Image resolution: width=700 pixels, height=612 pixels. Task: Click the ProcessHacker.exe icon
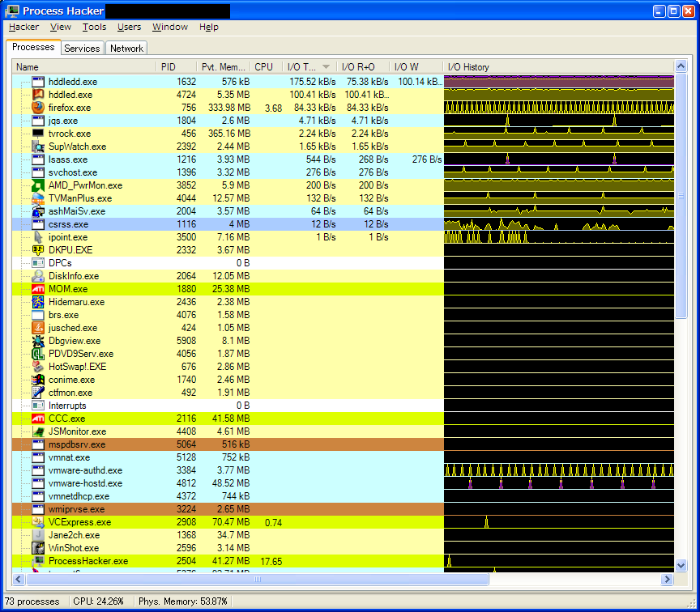38,561
